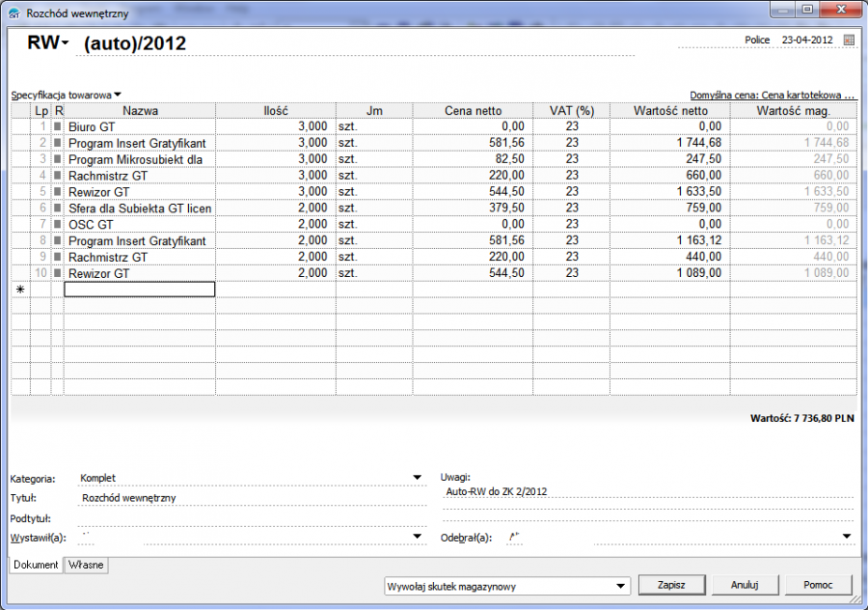This screenshot has width=868, height=610.
Task: Click the empty Nazwa cell in the new row
Action: point(140,290)
